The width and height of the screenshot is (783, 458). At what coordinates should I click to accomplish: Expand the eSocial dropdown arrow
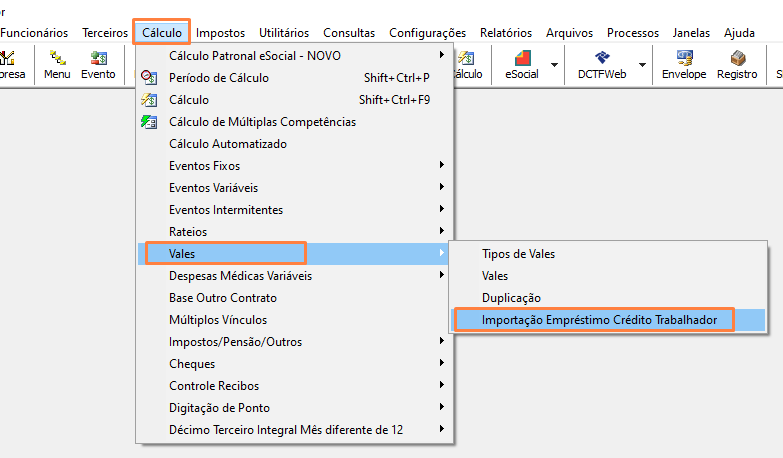pyautogui.click(x=554, y=65)
